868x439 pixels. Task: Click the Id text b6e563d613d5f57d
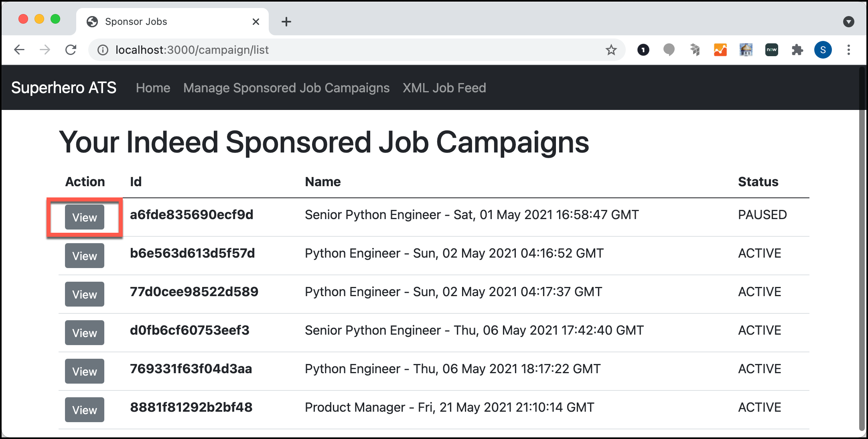point(193,253)
